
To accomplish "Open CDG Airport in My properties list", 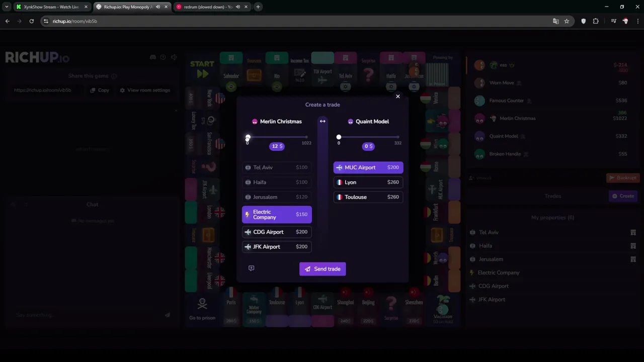I will click(552, 286).
